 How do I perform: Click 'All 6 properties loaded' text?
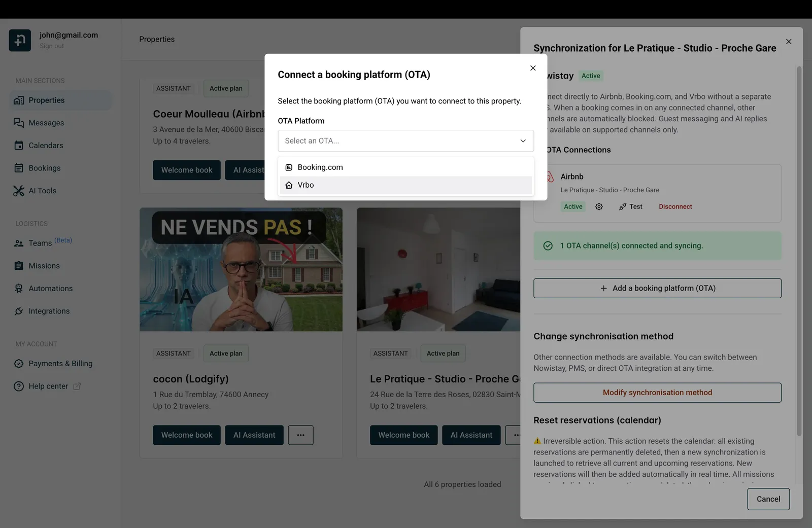click(x=462, y=484)
